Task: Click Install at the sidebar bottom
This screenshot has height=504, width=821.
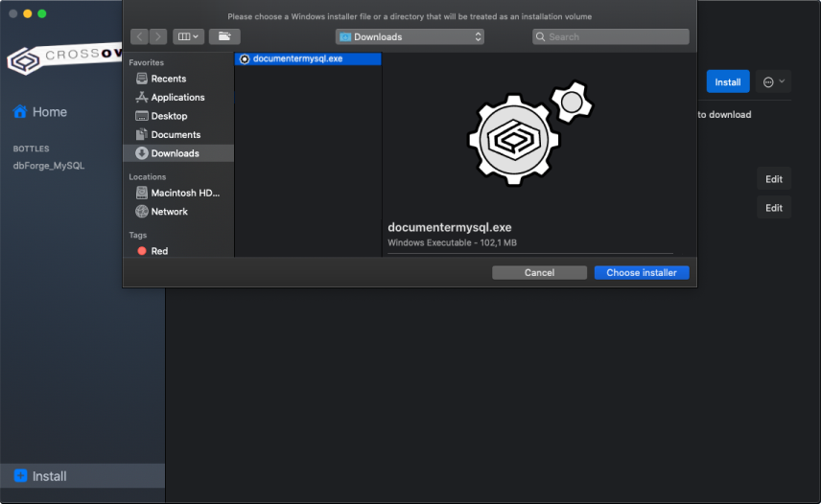Action: [x=82, y=476]
